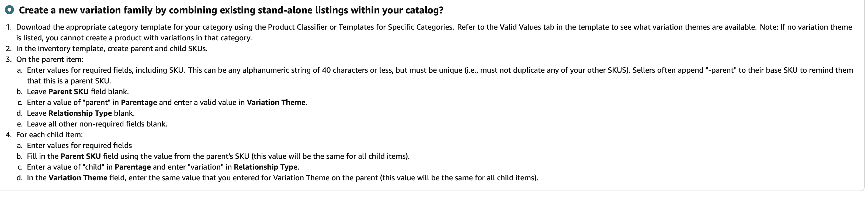Viewport: 868px width, 197px height.
Task: Click bold Parentage text in child step c
Action: click(x=133, y=167)
